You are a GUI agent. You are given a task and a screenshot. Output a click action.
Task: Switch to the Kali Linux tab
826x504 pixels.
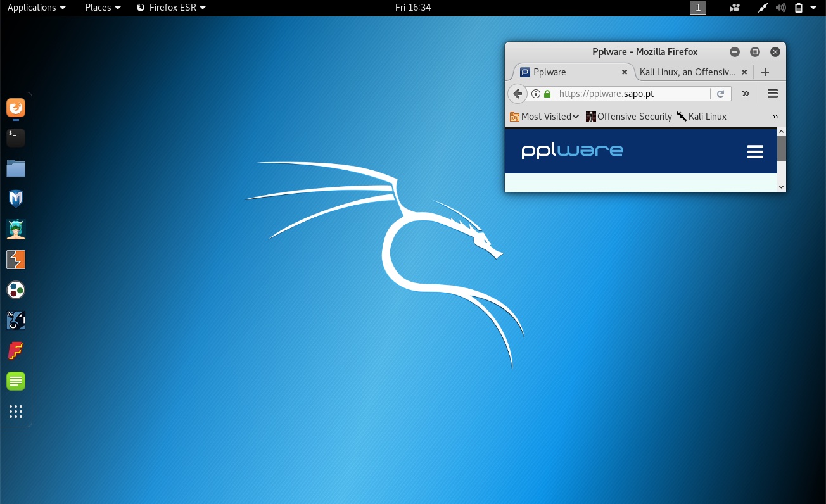pyautogui.click(x=687, y=72)
